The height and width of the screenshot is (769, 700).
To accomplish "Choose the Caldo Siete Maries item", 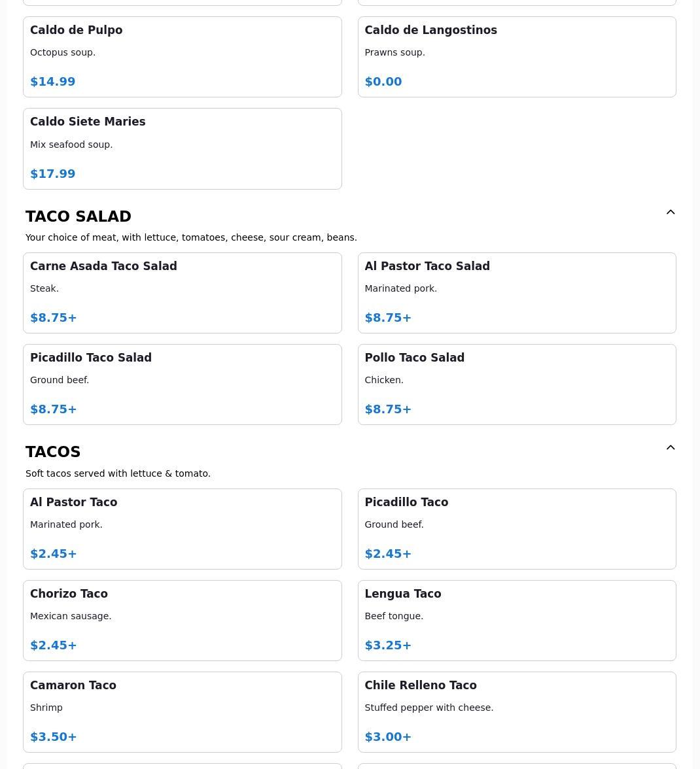I will pos(183,148).
